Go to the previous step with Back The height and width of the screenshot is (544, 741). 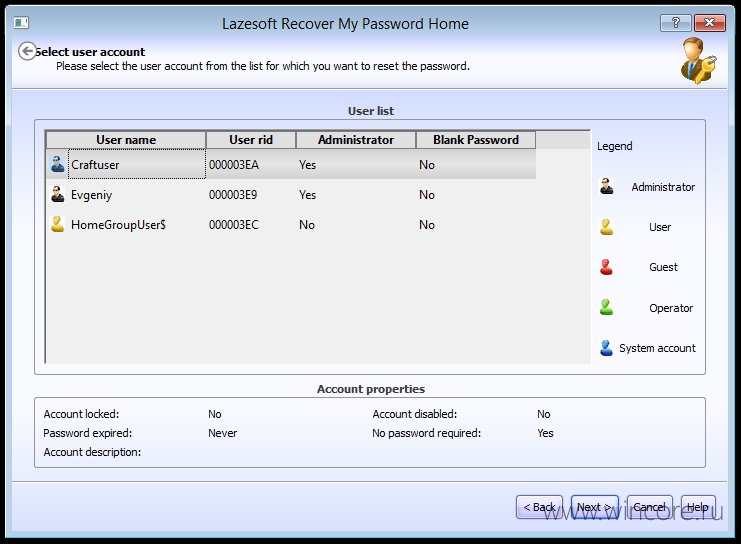(x=539, y=507)
